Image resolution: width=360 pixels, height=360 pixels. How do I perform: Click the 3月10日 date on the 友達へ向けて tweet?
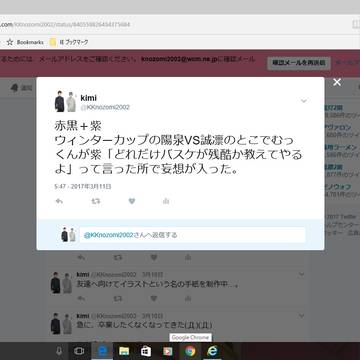point(153,275)
